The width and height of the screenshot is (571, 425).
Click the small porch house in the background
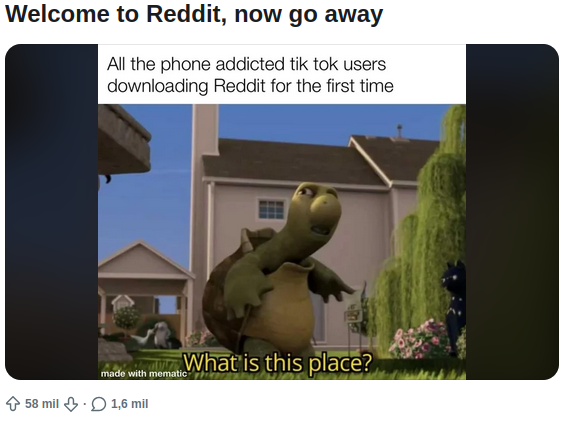(x=146, y=284)
